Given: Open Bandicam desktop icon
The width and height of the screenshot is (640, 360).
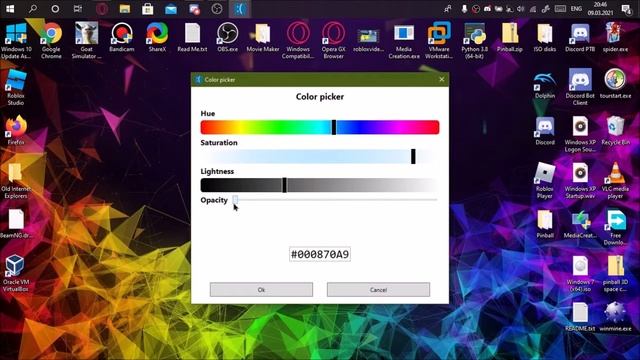Looking at the screenshot, I should tap(122, 38).
